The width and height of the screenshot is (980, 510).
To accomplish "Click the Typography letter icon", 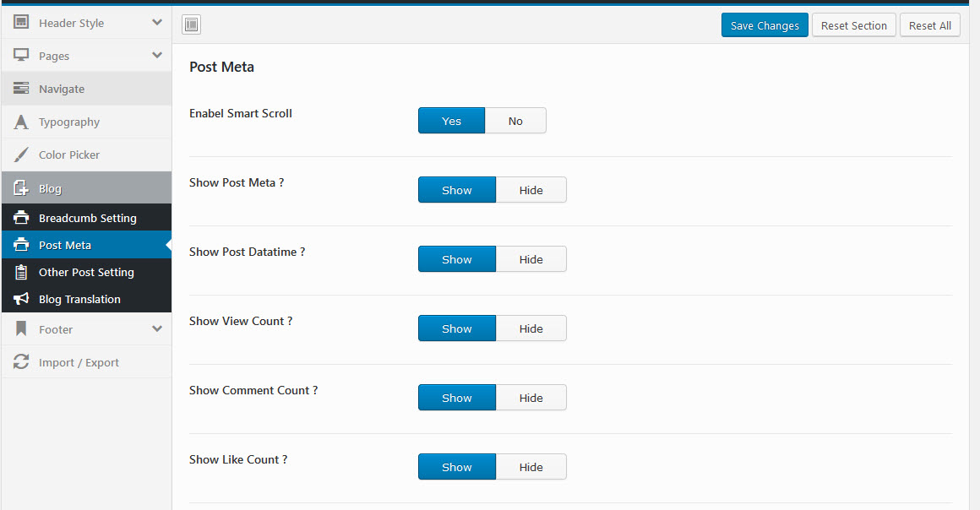I will click(x=21, y=122).
